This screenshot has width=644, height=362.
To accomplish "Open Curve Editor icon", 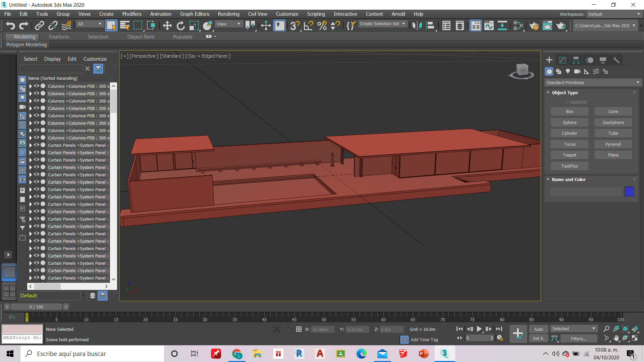I will (x=489, y=25).
